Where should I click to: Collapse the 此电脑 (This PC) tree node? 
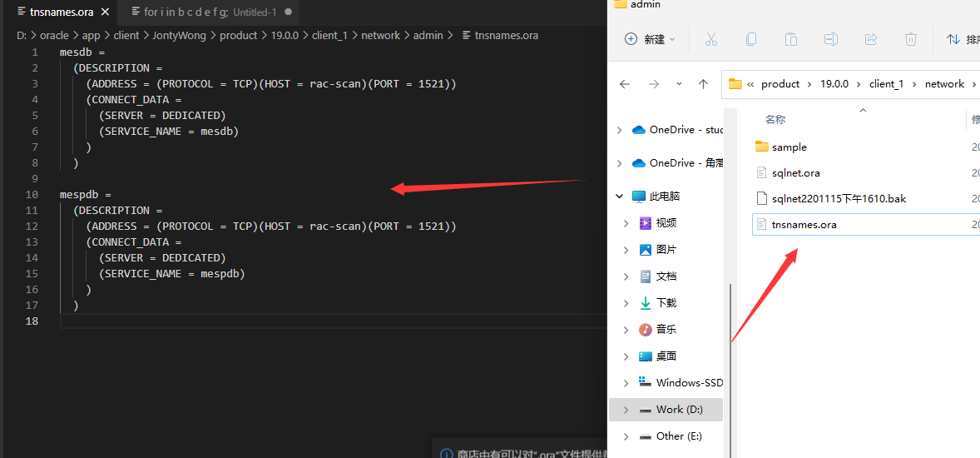pos(619,197)
